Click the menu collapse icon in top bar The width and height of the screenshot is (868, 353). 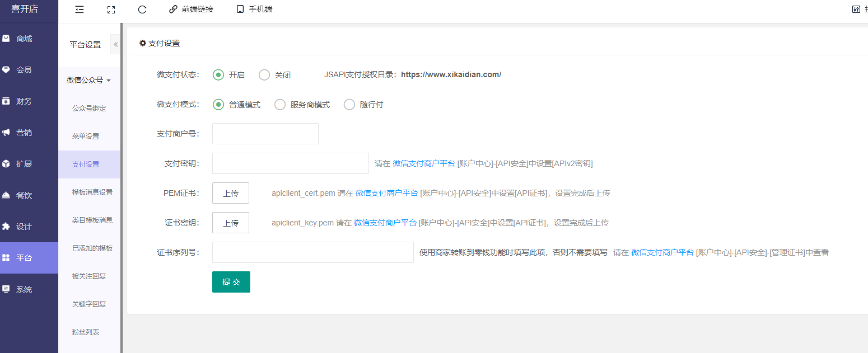click(x=80, y=10)
